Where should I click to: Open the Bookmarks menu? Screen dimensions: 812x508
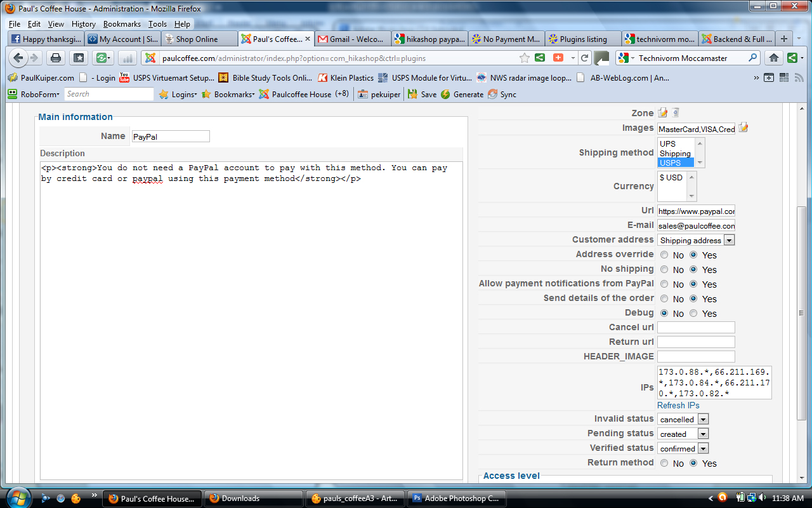[122, 24]
